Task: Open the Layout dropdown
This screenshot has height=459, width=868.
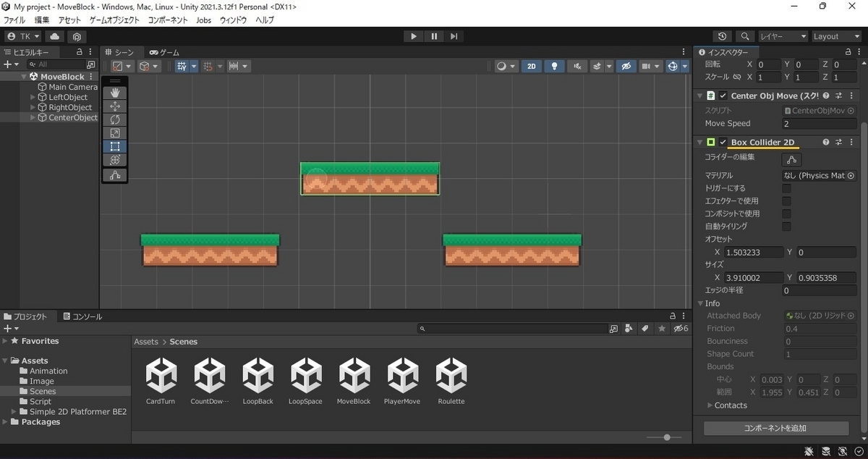Action: click(836, 36)
